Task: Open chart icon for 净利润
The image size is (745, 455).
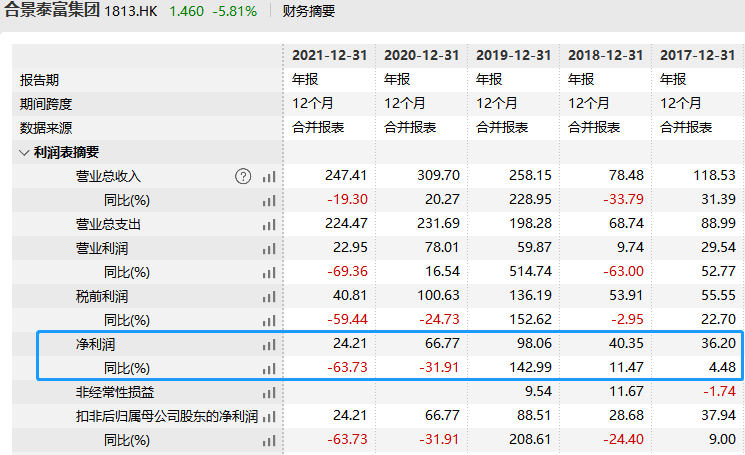Action: point(269,345)
